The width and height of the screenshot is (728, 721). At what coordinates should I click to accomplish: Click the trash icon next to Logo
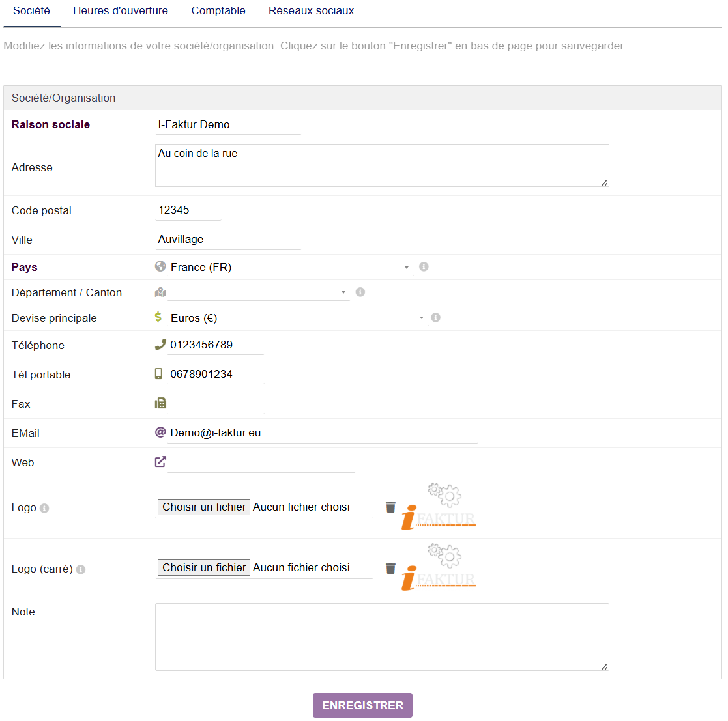[390, 507]
